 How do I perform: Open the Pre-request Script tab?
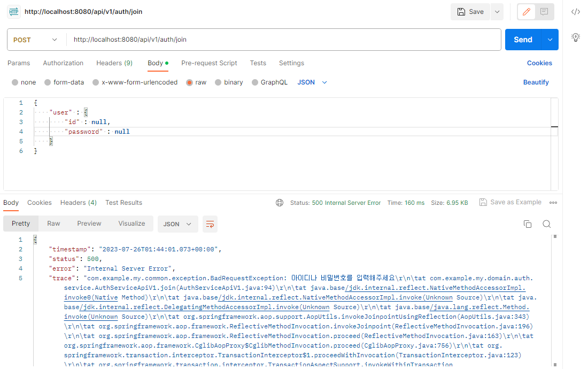[209, 63]
